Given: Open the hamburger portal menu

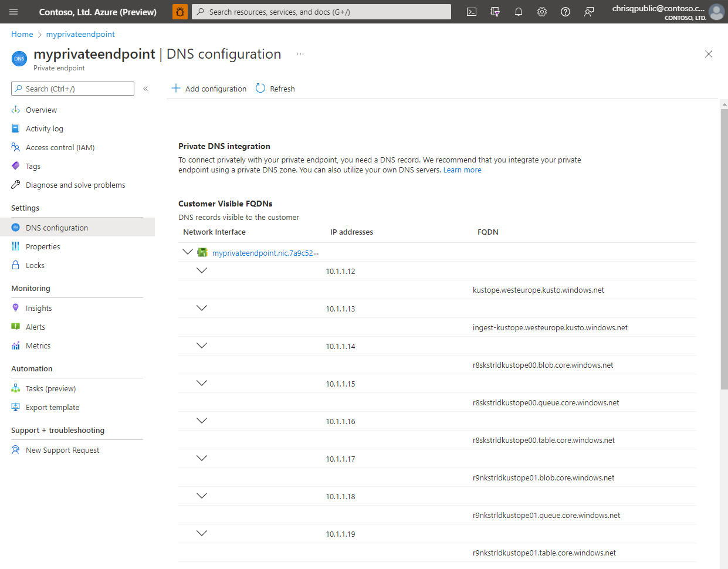Looking at the screenshot, I should pyautogui.click(x=13, y=12).
